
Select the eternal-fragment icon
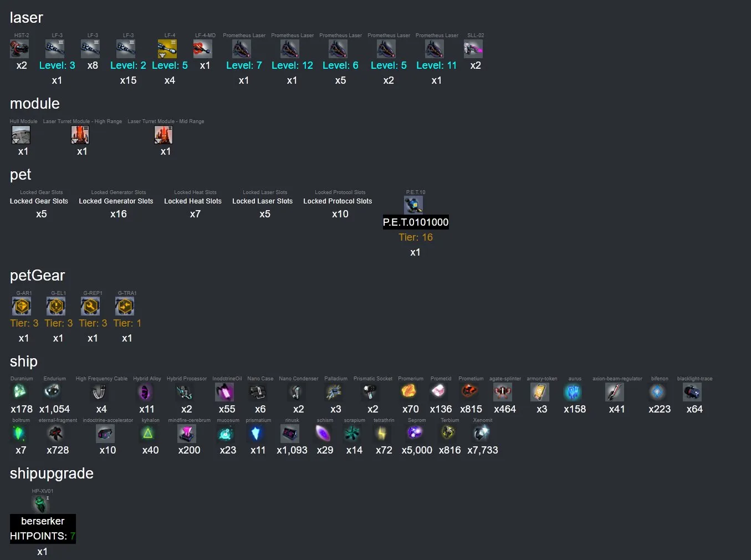pyautogui.click(x=55, y=434)
